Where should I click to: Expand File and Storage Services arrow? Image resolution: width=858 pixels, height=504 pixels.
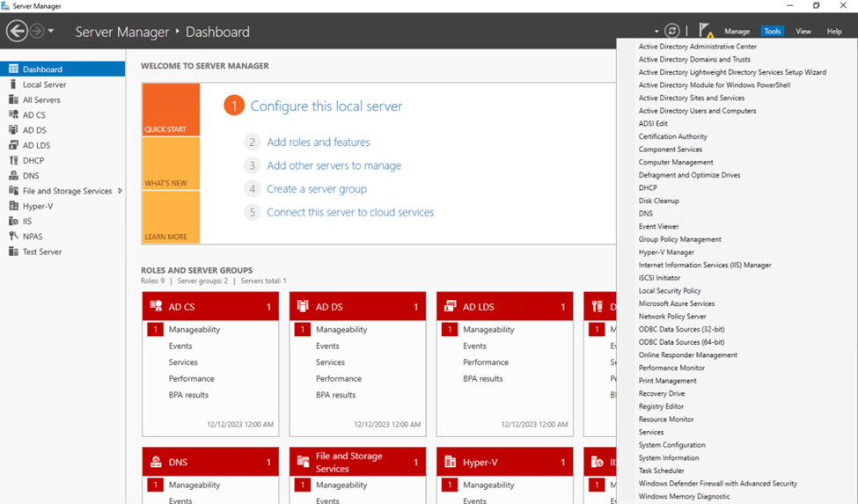click(120, 191)
